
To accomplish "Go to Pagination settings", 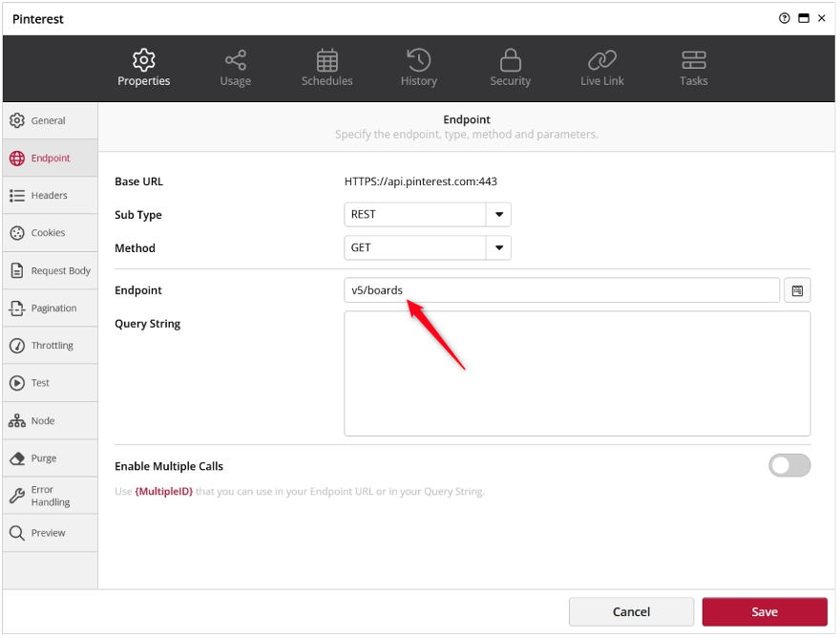I will tap(51, 308).
